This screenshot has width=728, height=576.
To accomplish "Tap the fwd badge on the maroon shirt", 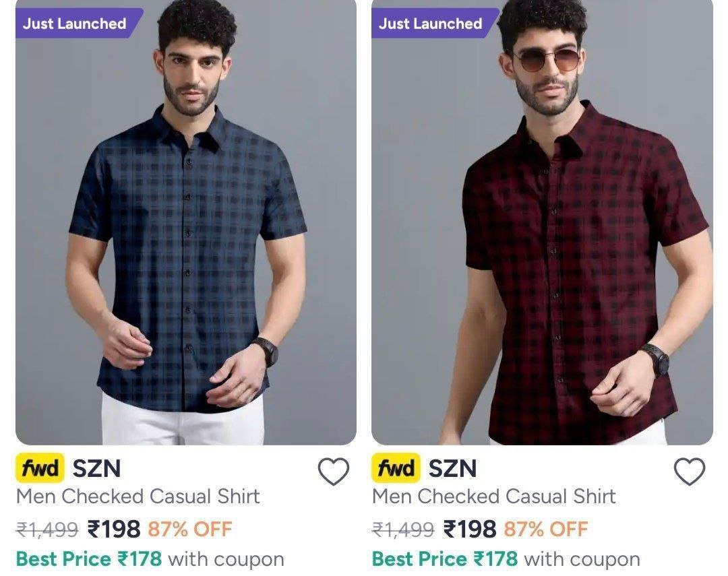I will (396, 468).
